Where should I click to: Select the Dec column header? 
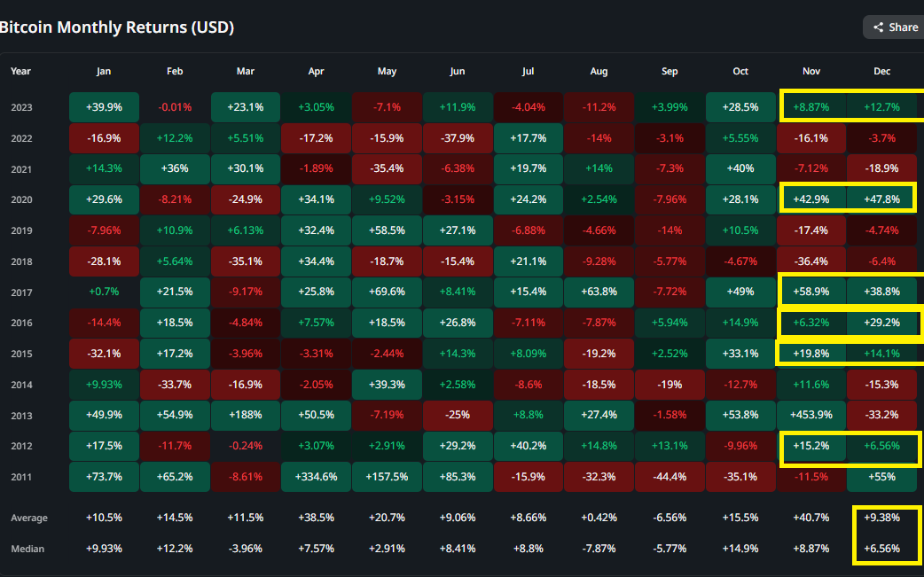click(x=881, y=71)
